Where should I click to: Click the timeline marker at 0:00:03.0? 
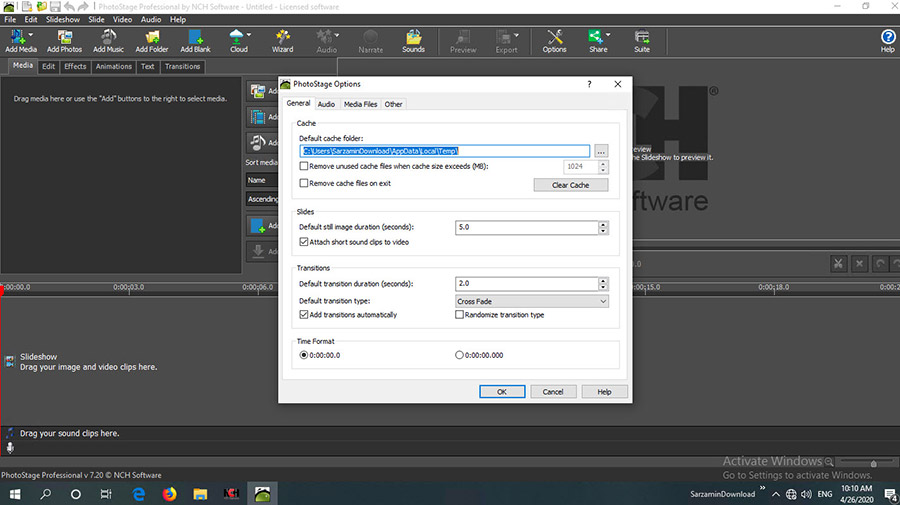pos(129,287)
